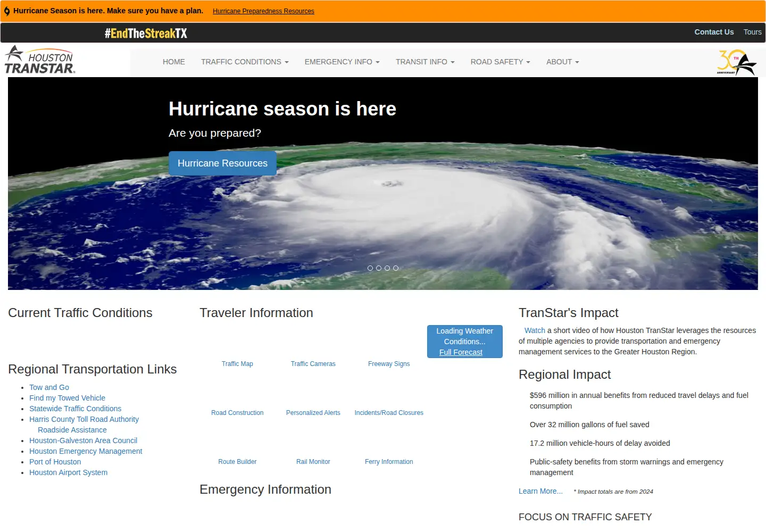
Task: Visit the Houston Airport System link
Action: point(68,472)
